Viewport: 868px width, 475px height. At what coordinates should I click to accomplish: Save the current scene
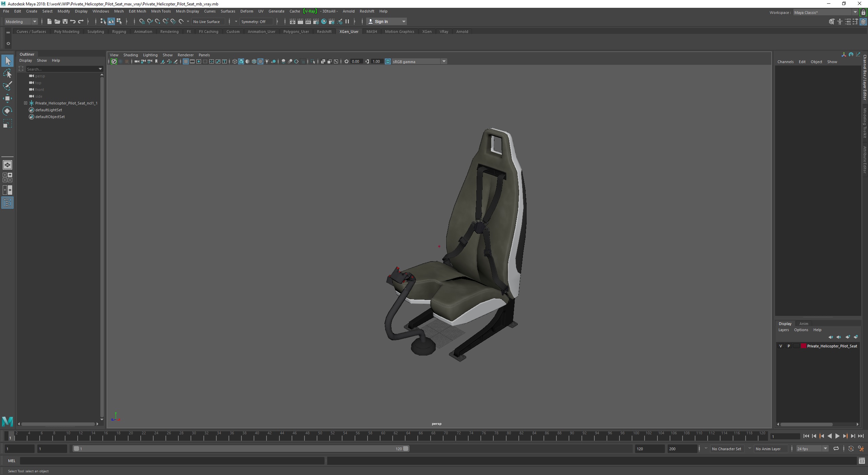coord(65,22)
